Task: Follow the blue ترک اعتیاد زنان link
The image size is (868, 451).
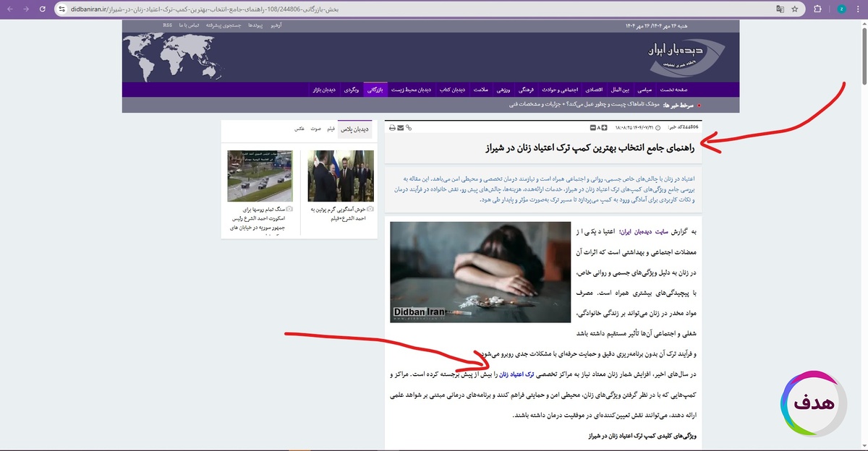Action: (513, 374)
